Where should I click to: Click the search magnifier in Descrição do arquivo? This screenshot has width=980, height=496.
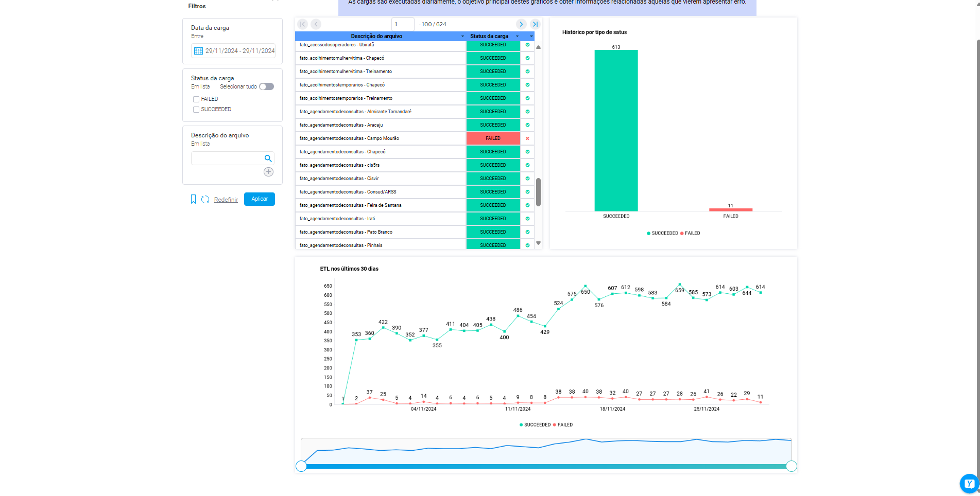click(268, 158)
